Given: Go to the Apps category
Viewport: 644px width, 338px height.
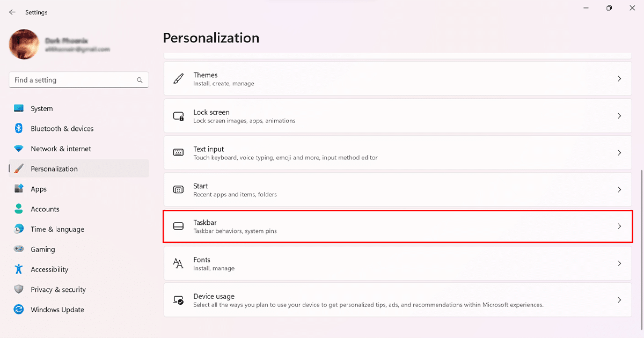Looking at the screenshot, I should click(x=39, y=189).
